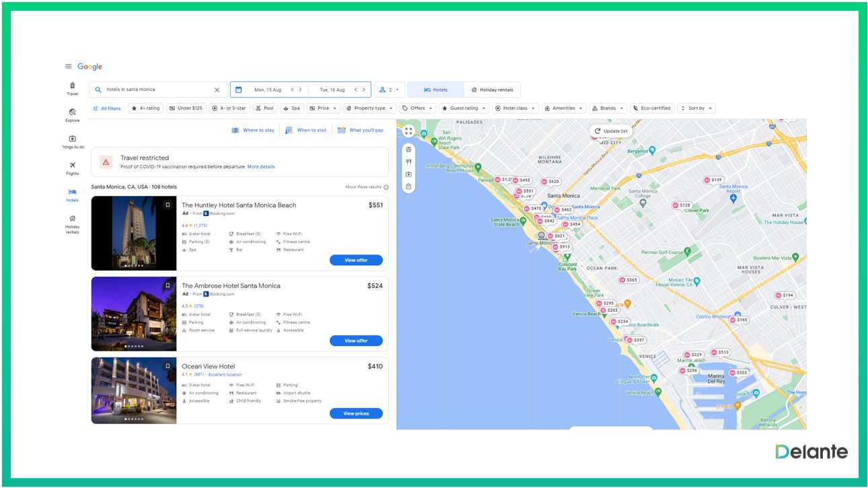The width and height of the screenshot is (868, 488).
Task: Open the hamburger menu next to Google logo
Action: click(x=67, y=66)
